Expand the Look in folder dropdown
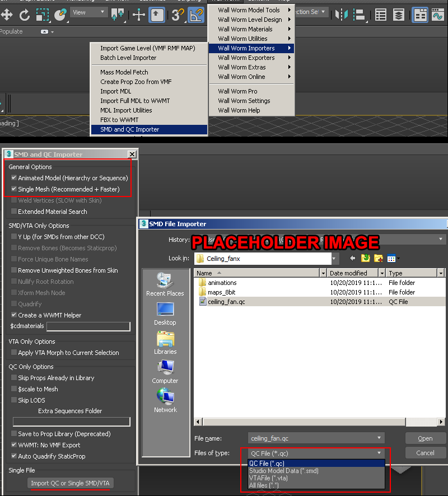Image resolution: width=448 pixels, height=496 pixels. point(334,259)
